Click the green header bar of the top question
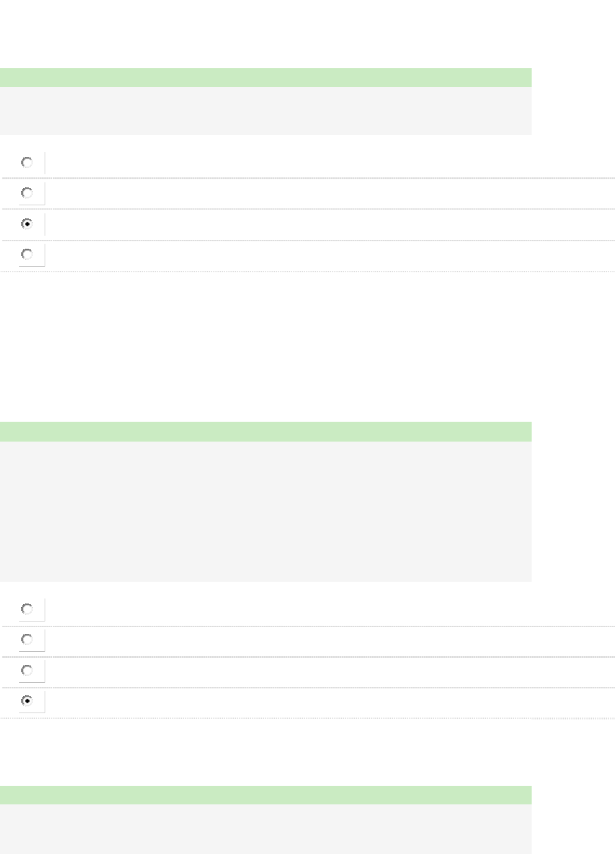 [266, 78]
